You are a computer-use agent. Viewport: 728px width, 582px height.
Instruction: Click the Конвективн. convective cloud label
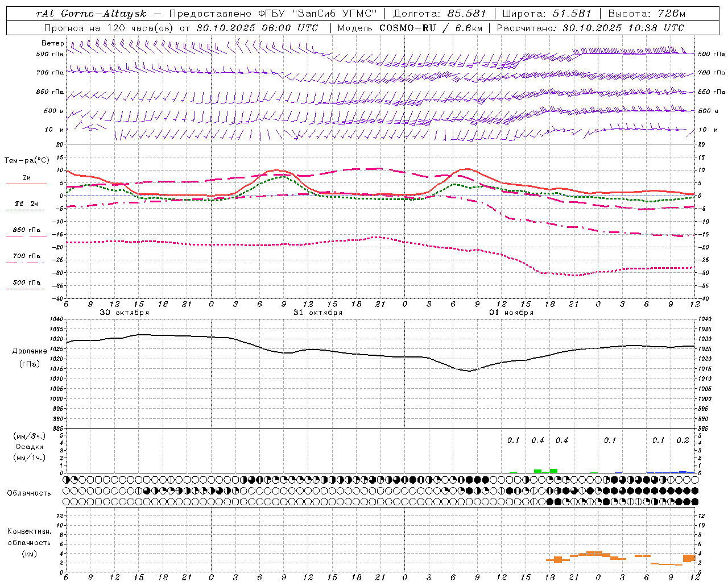click(30, 531)
